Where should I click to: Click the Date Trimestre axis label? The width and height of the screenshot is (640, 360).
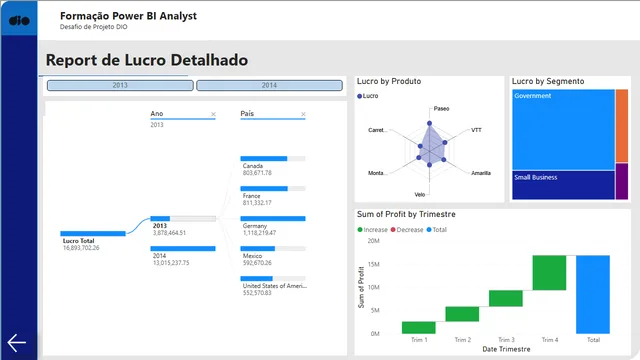click(506, 349)
